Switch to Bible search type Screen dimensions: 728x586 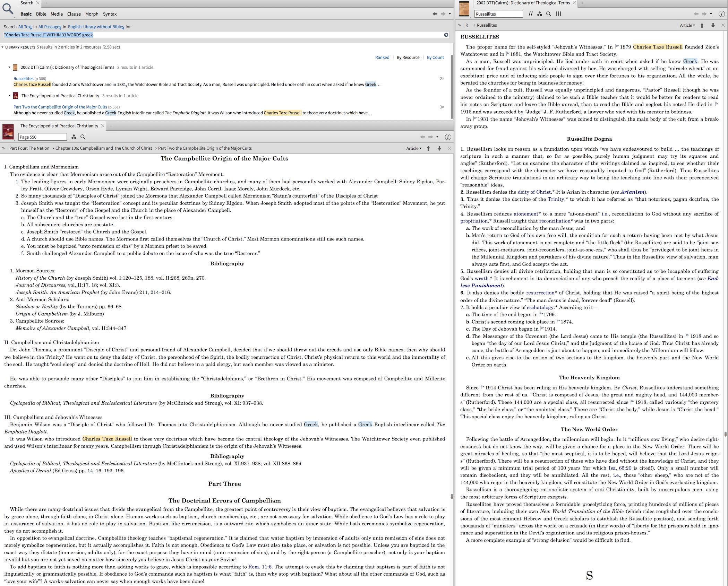click(41, 14)
